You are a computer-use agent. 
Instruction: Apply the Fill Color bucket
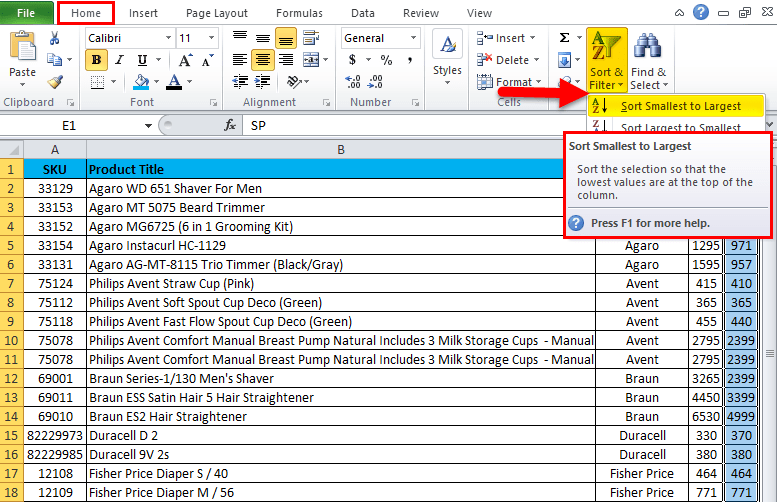pos(142,82)
